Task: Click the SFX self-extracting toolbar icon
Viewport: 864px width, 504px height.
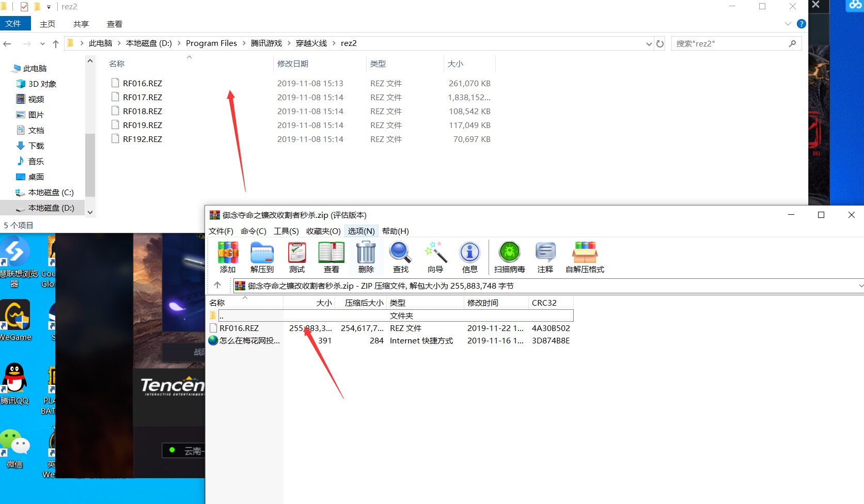Action: pos(585,257)
